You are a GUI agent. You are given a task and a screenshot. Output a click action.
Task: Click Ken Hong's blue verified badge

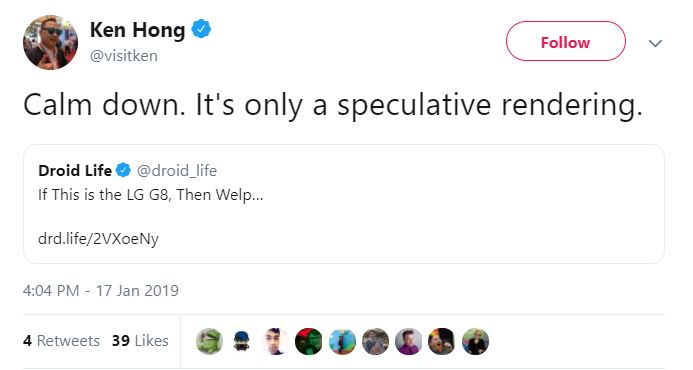point(201,29)
